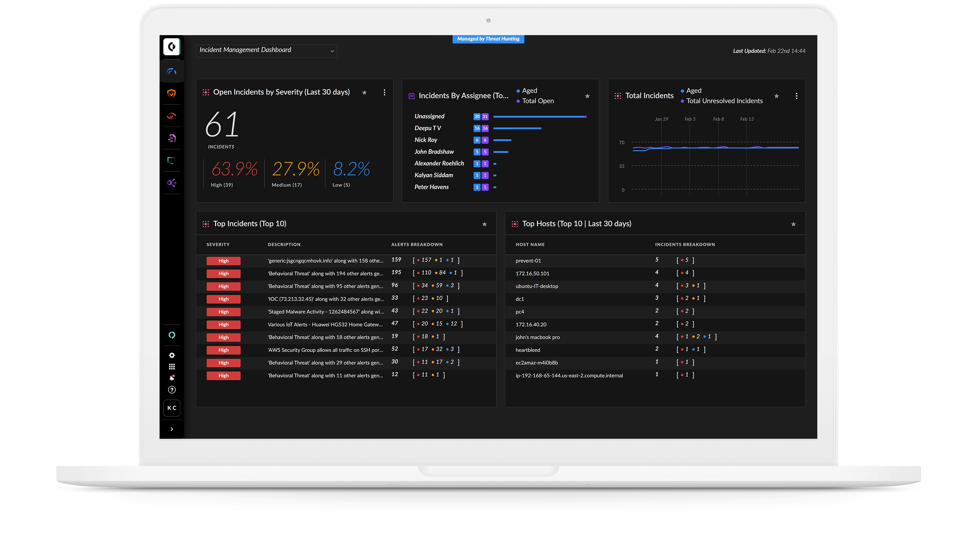Open the KC user profile avatar
The image size is (959, 560).
[172, 408]
